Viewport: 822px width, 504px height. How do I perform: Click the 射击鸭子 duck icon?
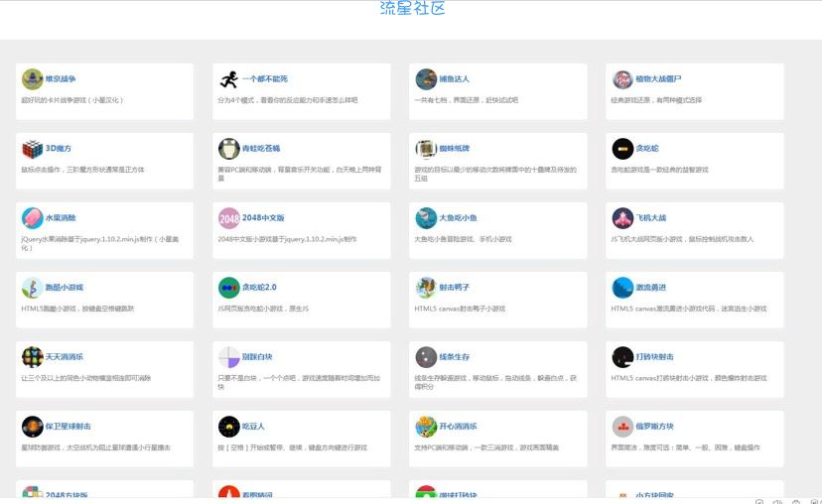[x=426, y=288]
